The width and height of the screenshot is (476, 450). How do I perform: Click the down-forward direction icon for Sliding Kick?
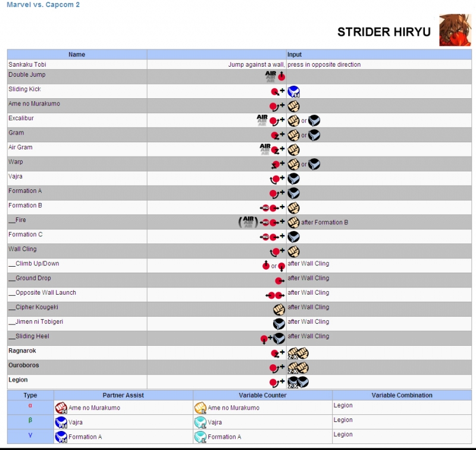275,92
